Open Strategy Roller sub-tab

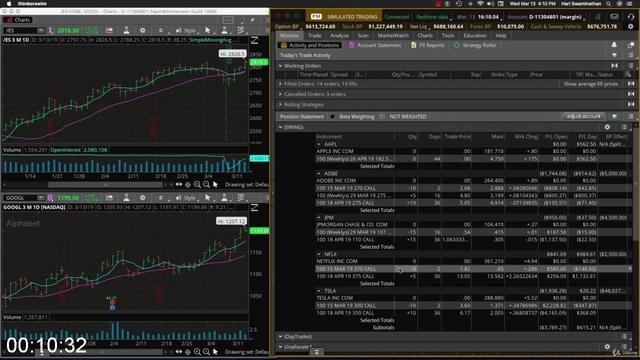coord(475,45)
